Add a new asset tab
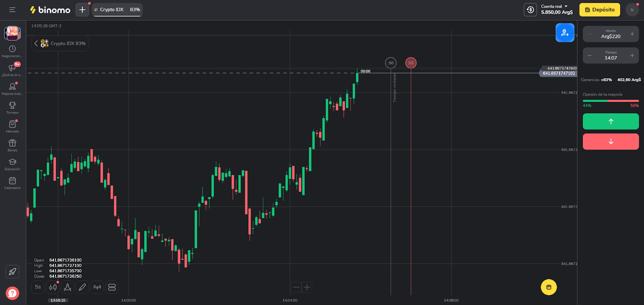Screen dimensions: 644x305 [82, 10]
